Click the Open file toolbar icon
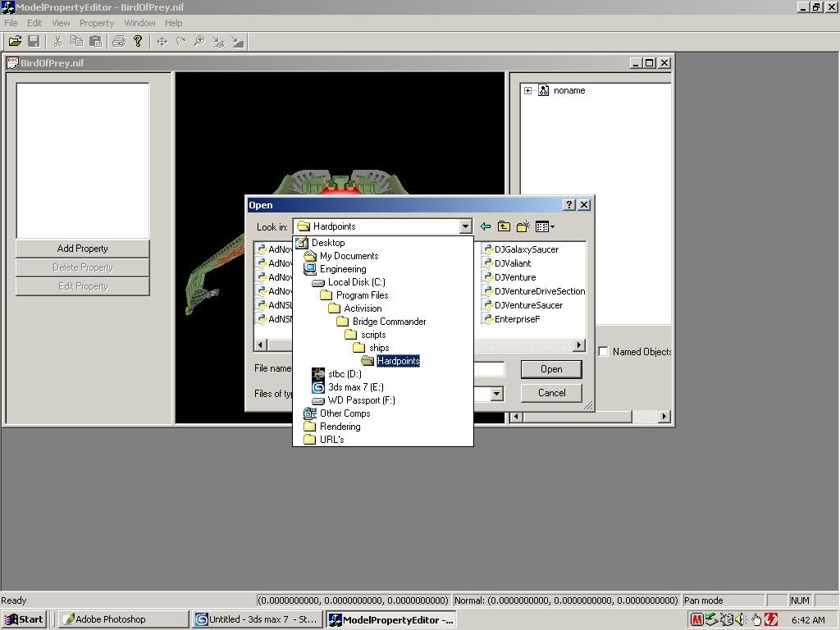Image resolution: width=840 pixels, height=630 pixels. pyautogui.click(x=15, y=41)
